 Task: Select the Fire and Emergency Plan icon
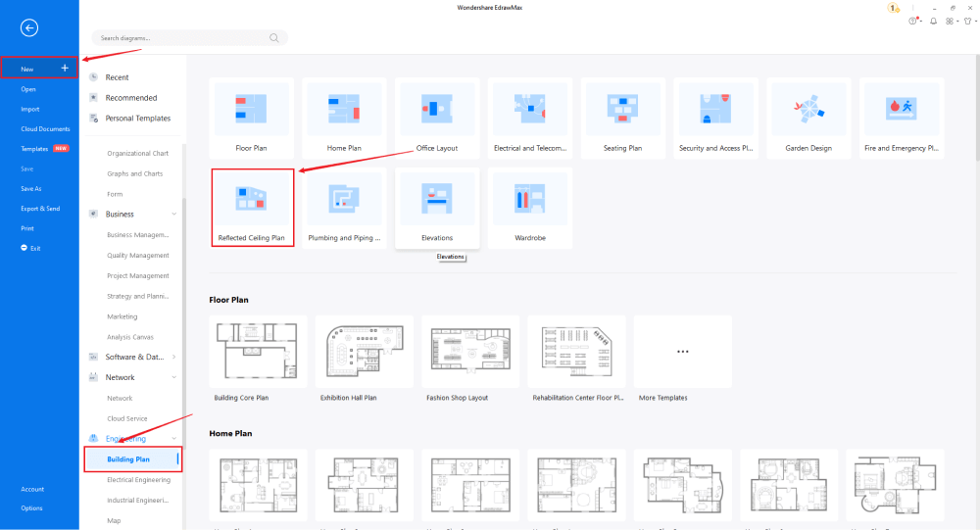[x=902, y=108]
